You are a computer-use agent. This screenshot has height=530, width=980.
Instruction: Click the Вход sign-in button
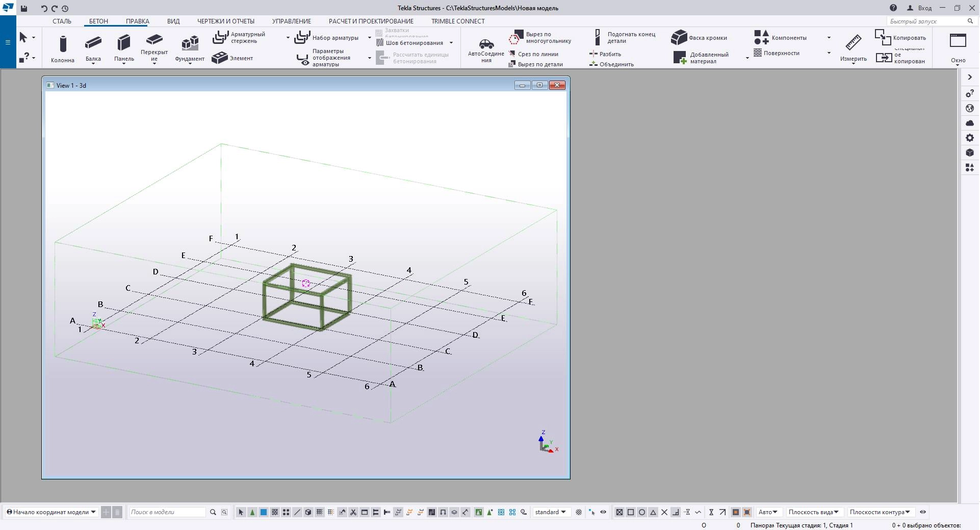(x=919, y=8)
